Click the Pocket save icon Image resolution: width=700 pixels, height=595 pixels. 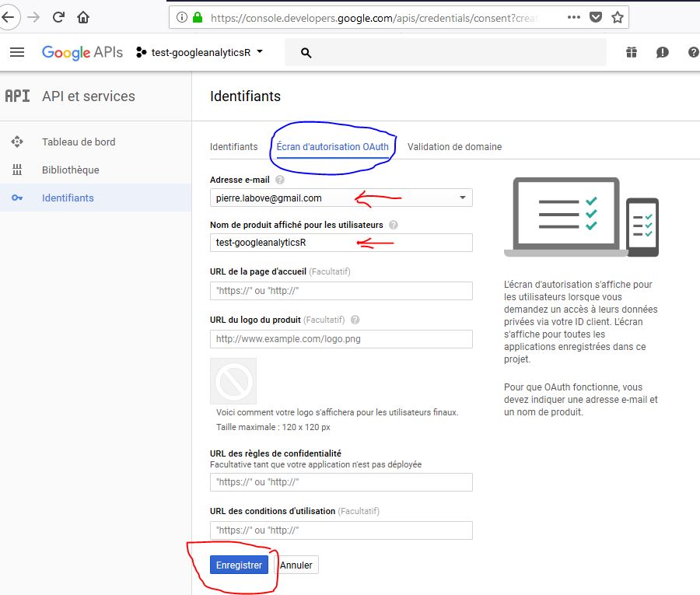(x=596, y=17)
